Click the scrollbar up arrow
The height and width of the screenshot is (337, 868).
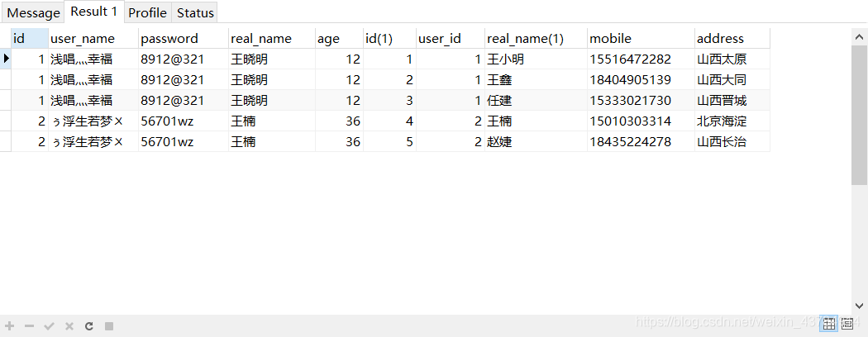point(859,38)
